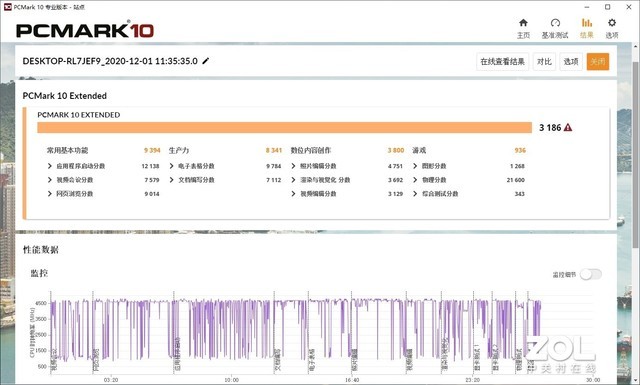
Task: Click the orange PCMark 10 Extended score bar
Action: click(284, 127)
